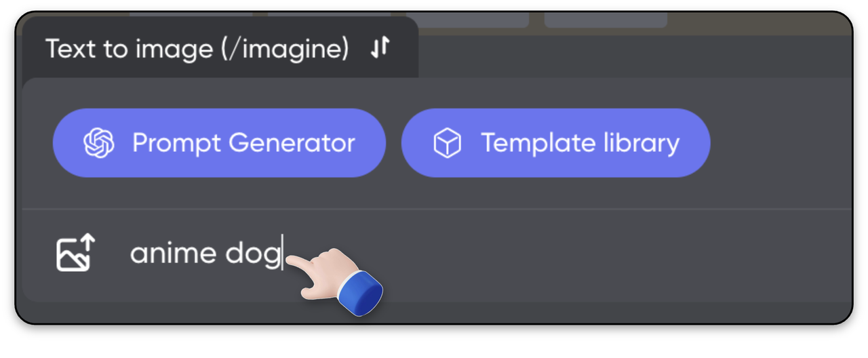
Task: Click the "(/imagine)" command text
Action: click(285, 49)
